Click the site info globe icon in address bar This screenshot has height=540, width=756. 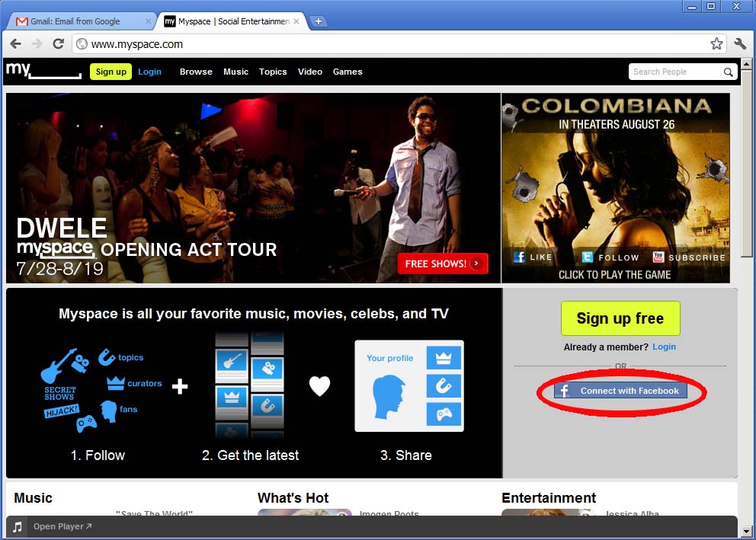[x=82, y=44]
